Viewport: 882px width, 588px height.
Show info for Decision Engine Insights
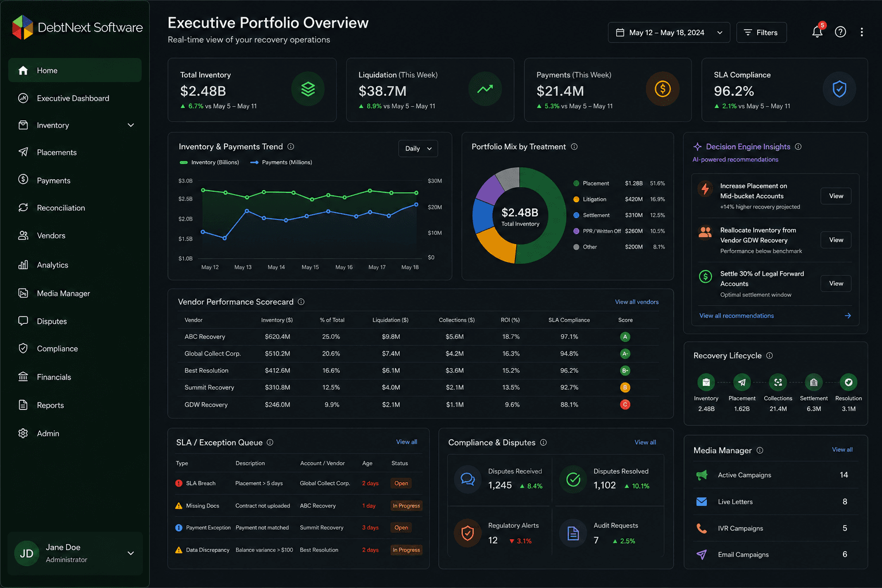pyautogui.click(x=798, y=146)
